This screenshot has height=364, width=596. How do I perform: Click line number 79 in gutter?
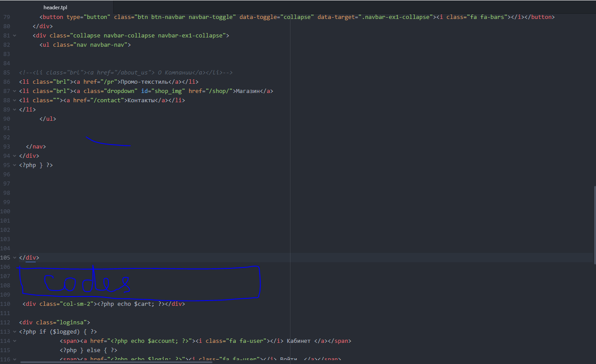[x=6, y=17]
